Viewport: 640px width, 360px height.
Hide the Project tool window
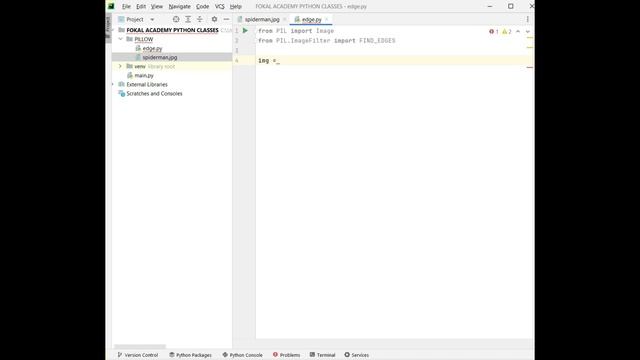tap(226, 19)
